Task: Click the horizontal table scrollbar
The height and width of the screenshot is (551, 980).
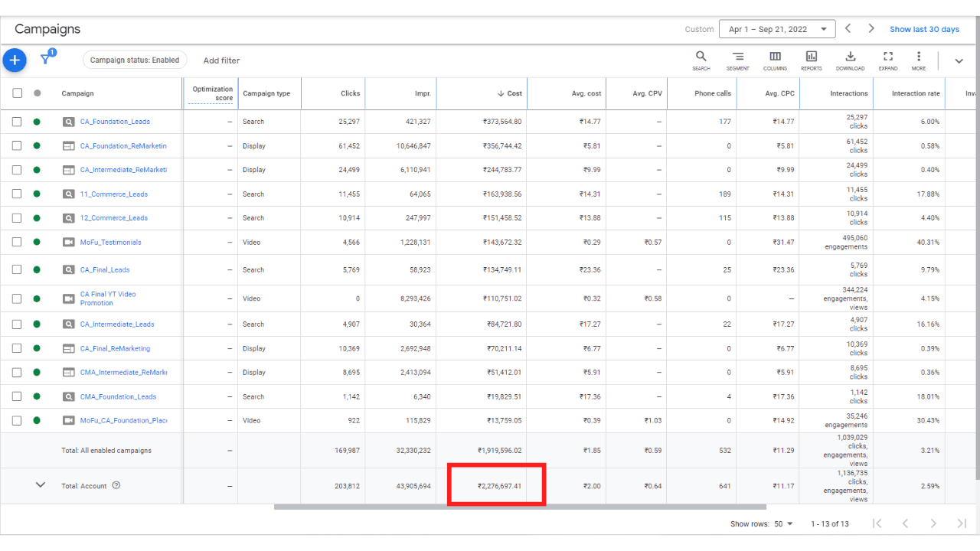Action: (x=520, y=507)
